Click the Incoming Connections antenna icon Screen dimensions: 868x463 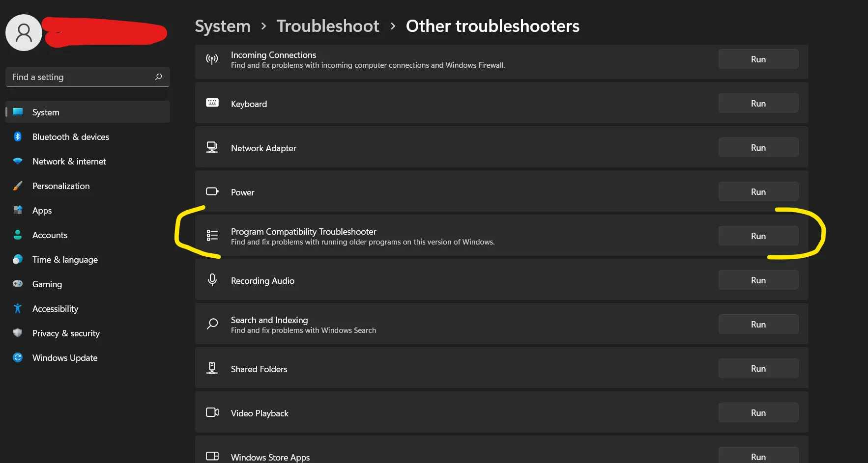(212, 59)
